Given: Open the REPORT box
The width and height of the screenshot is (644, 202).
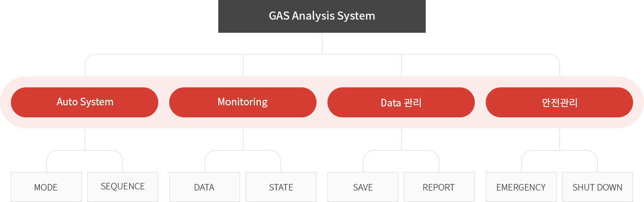Looking at the screenshot, I should point(439,187).
